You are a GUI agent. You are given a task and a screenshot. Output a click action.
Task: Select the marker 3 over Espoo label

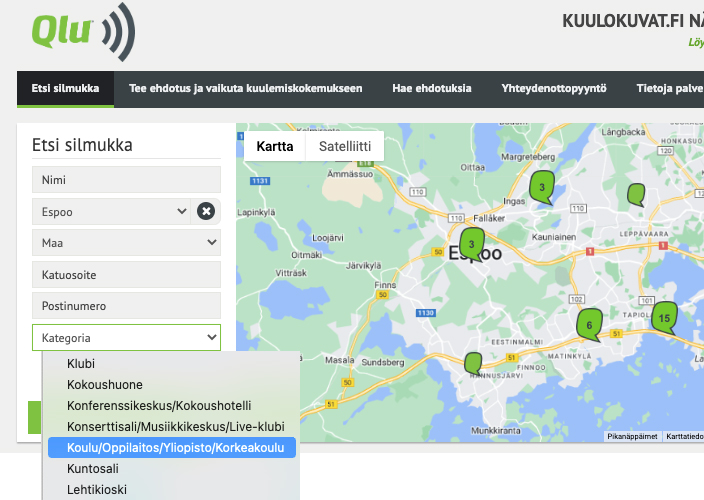coord(471,243)
